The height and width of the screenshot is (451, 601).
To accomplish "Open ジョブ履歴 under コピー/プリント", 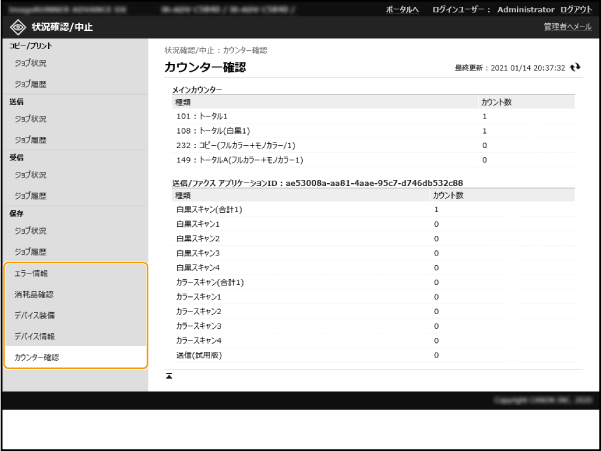I will [30, 84].
